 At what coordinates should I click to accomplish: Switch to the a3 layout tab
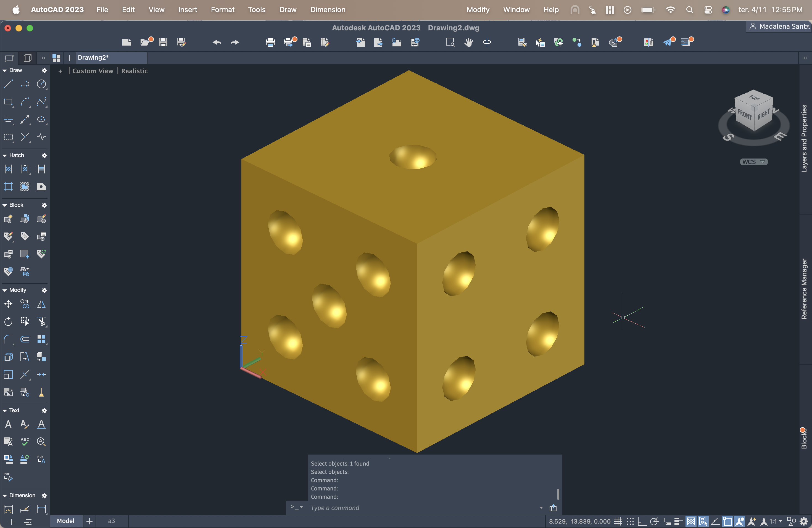(111, 521)
